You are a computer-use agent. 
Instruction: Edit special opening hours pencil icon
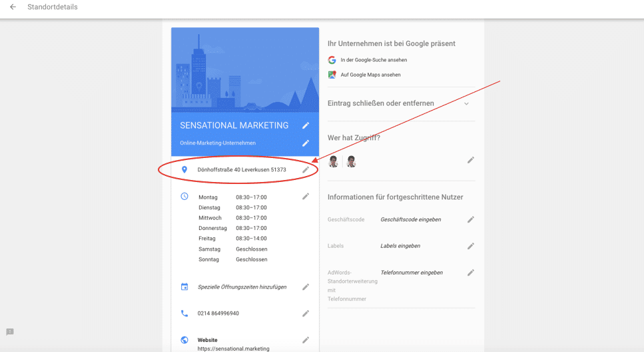tap(306, 287)
